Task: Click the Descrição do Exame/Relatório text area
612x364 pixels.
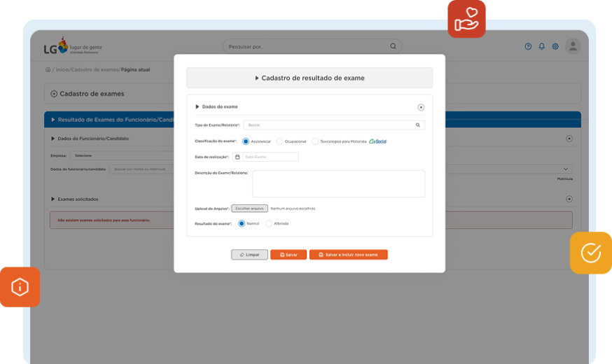Action: click(338, 183)
